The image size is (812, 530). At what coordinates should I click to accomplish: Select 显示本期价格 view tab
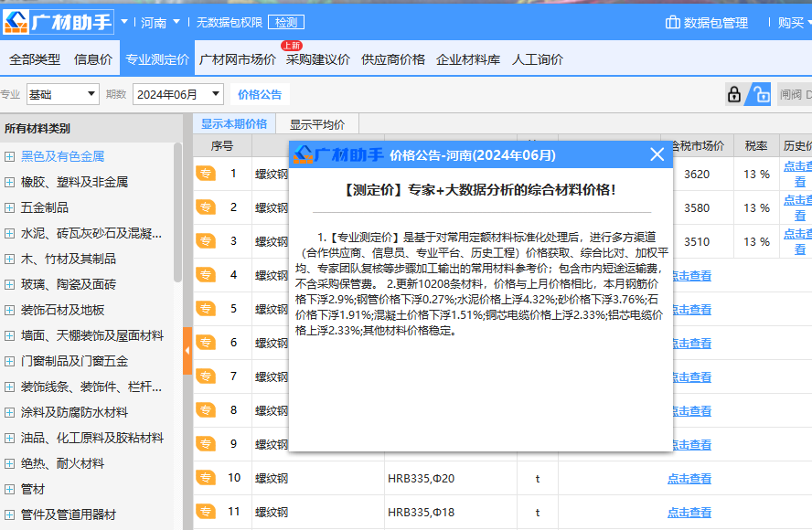[x=234, y=124]
